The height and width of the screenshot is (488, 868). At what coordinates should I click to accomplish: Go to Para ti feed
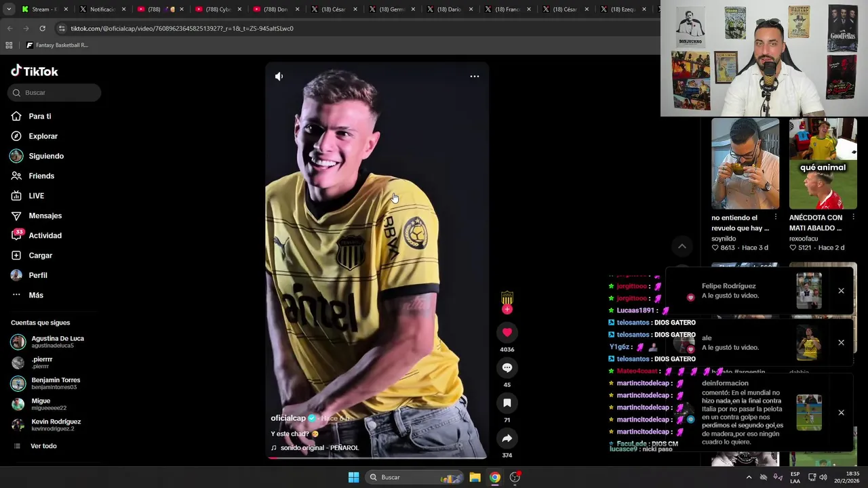pos(31,117)
